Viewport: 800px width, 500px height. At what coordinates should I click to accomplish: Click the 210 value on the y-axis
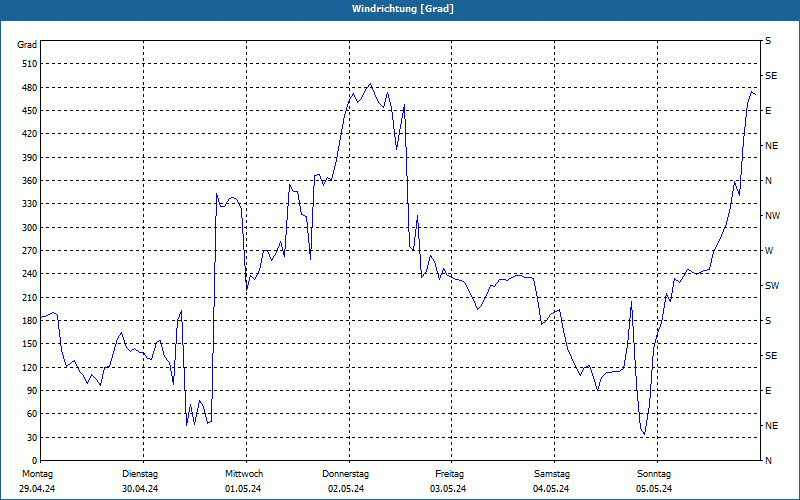(30, 297)
